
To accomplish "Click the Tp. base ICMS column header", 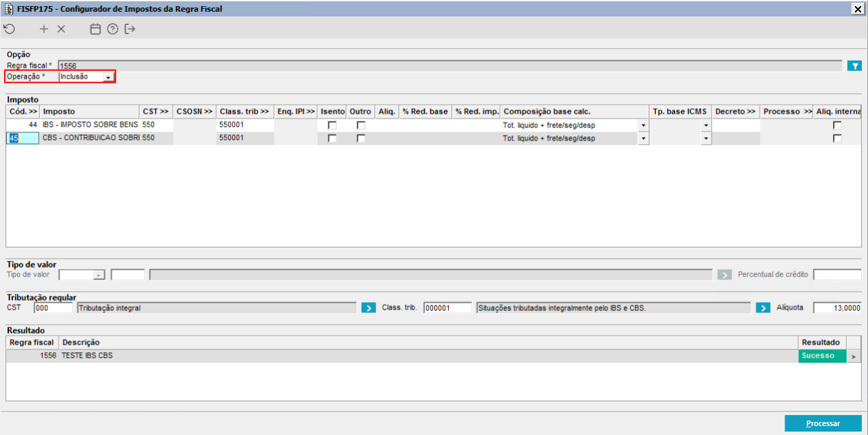I will tap(680, 111).
